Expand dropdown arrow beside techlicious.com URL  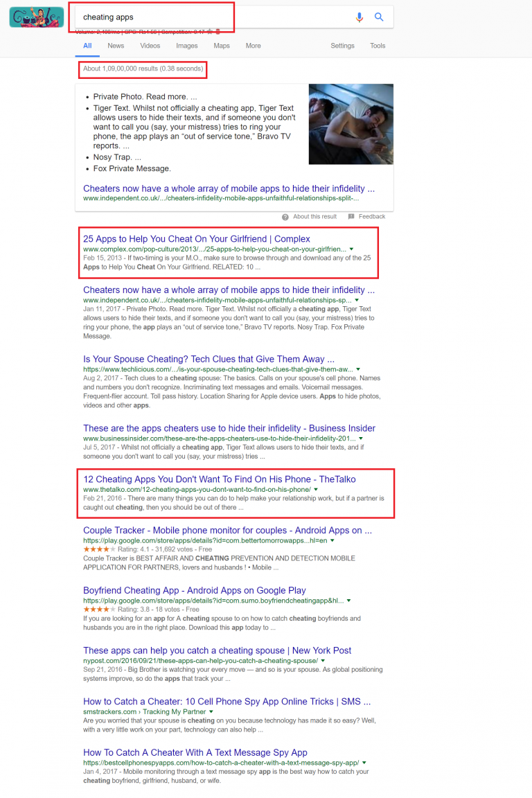(x=358, y=369)
